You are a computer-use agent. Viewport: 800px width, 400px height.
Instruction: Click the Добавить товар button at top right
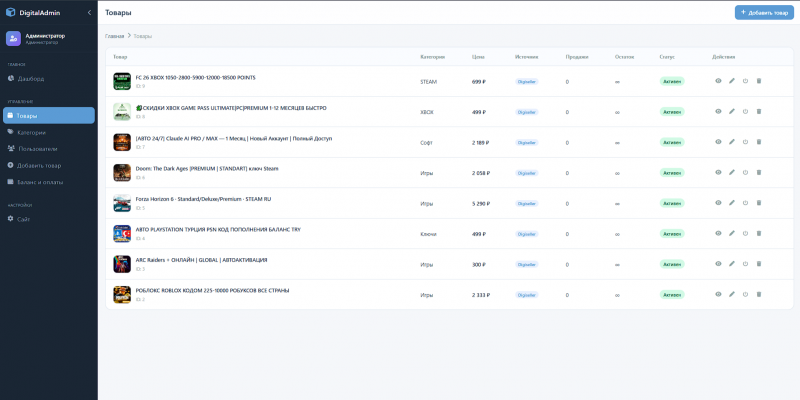pyautogui.click(x=764, y=13)
